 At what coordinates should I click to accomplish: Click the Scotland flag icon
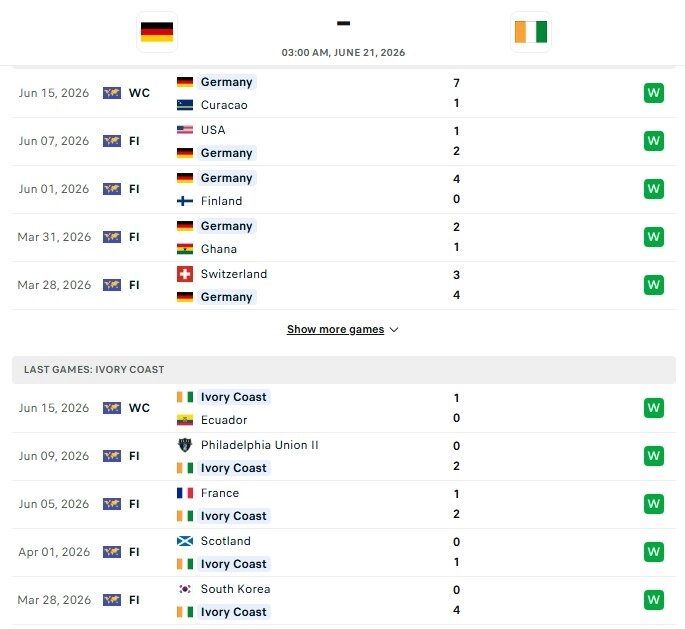click(x=185, y=541)
